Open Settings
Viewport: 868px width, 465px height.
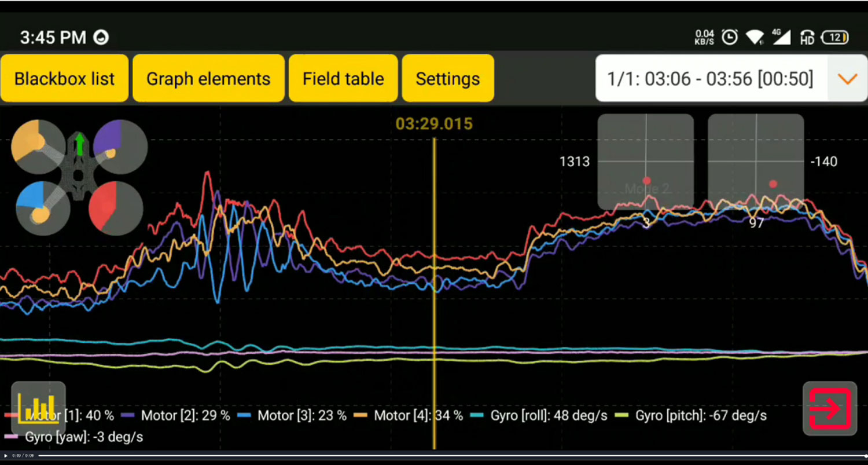[x=448, y=79]
